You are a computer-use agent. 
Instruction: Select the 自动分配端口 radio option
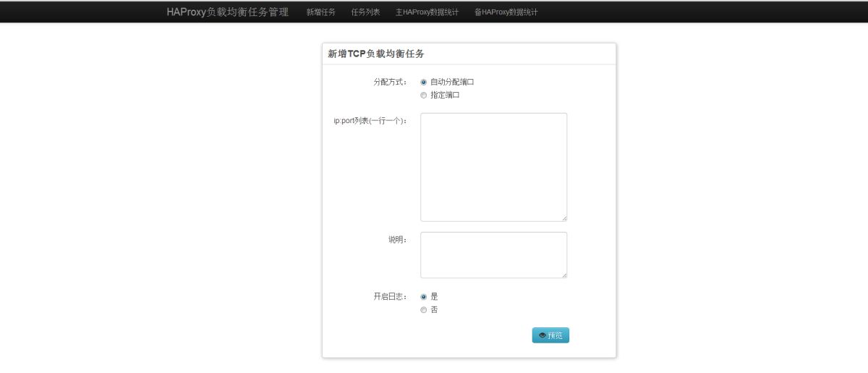click(424, 82)
